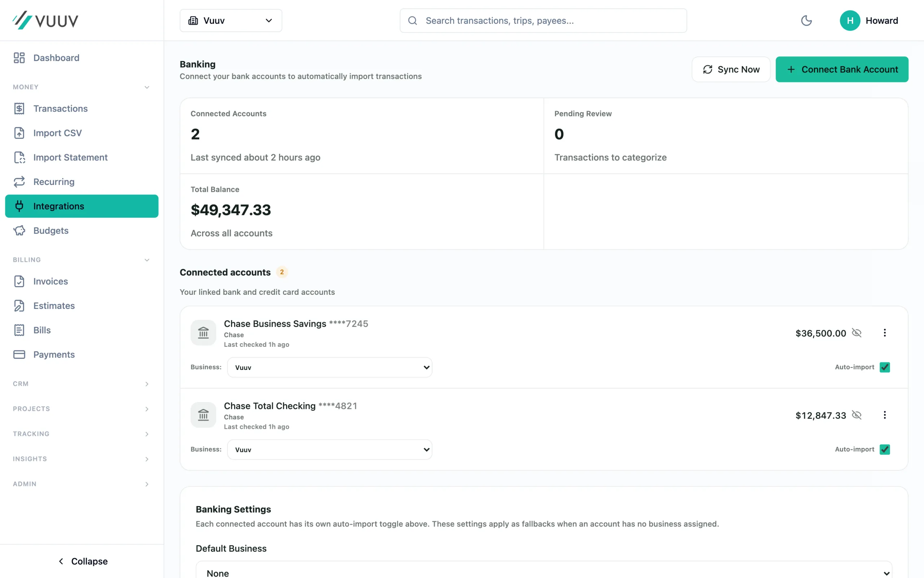
Task: Toggle Auto-import for Chase Business Savings
Action: tap(885, 367)
